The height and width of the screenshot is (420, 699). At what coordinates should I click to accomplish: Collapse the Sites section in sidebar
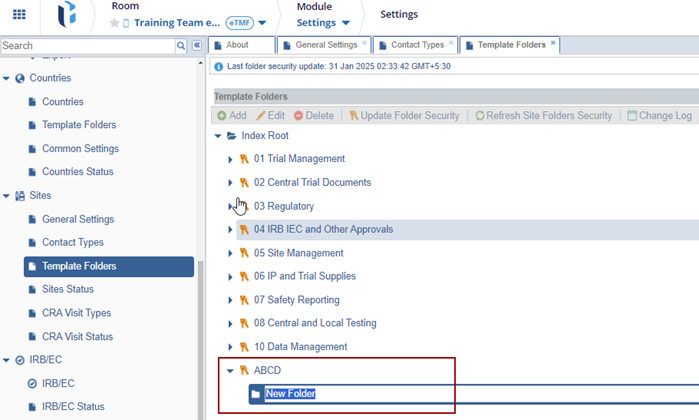[6, 196]
